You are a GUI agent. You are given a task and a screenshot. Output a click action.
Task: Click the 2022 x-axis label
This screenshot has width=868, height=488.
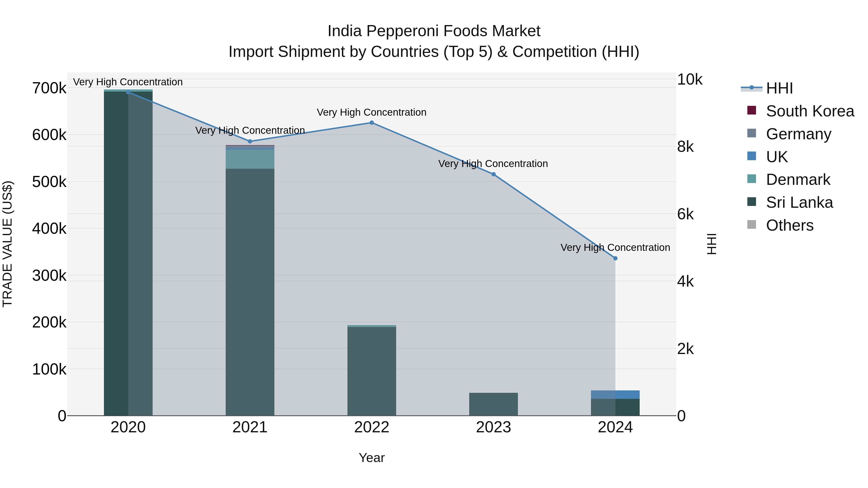[x=372, y=427]
